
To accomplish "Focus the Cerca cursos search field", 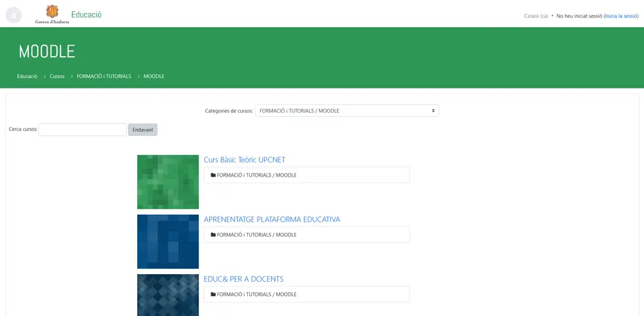I will [82, 130].
